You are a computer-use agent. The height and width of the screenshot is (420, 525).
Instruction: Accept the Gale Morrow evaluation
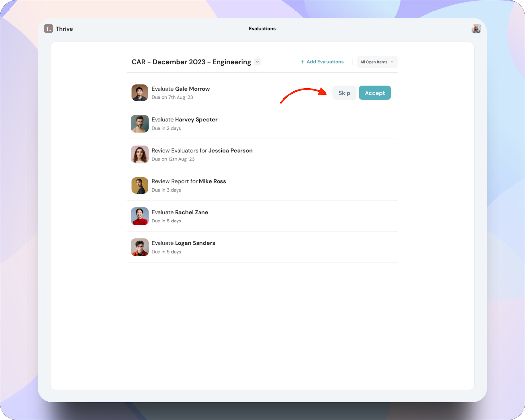pyautogui.click(x=375, y=93)
